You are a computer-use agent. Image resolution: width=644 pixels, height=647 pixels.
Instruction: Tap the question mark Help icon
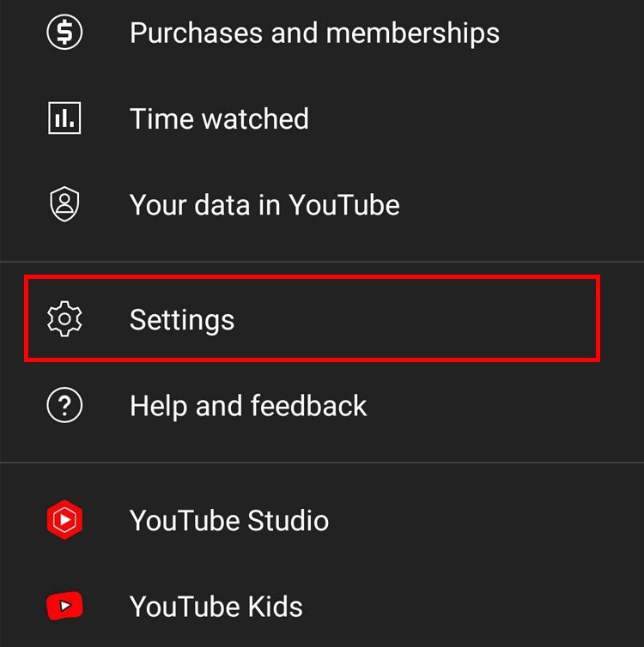click(64, 405)
